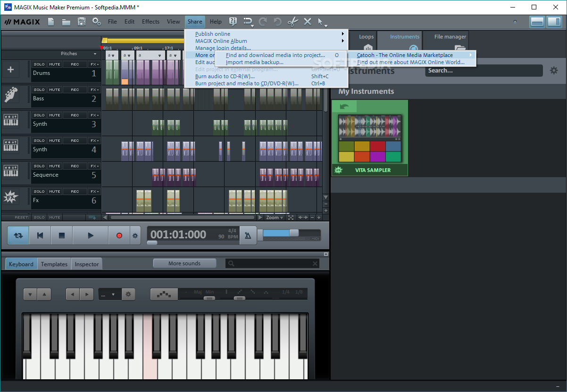Jump to start with the skip-back button
Image resolution: width=567 pixels, height=392 pixels.
[x=40, y=236]
